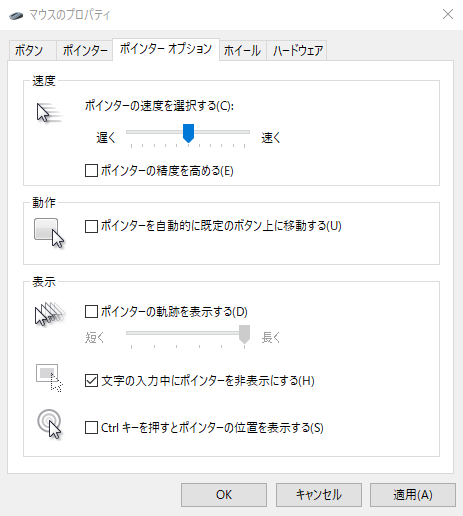This screenshot has height=516, width=463.
Task: Check ポインターを自動的に既定のボタン上に移動する option
Action: click(x=91, y=226)
